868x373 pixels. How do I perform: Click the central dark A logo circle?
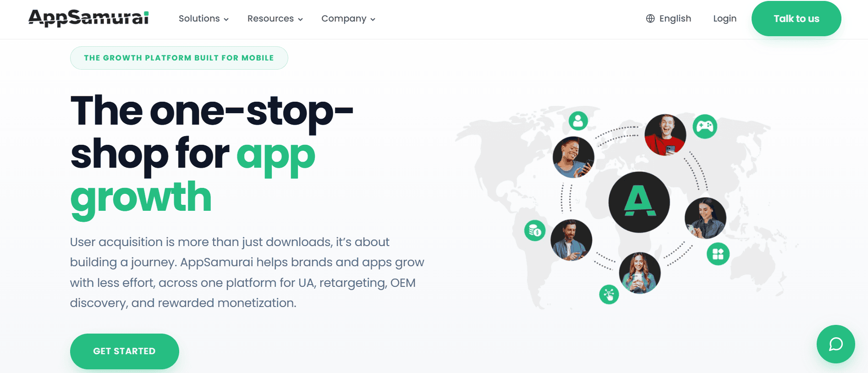[x=639, y=202]
